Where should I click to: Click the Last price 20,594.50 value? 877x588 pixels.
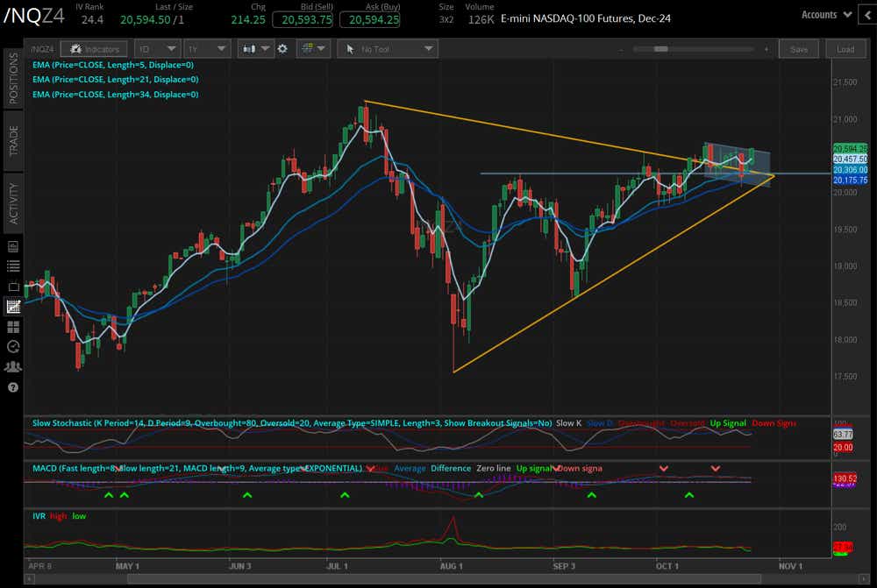145,20
